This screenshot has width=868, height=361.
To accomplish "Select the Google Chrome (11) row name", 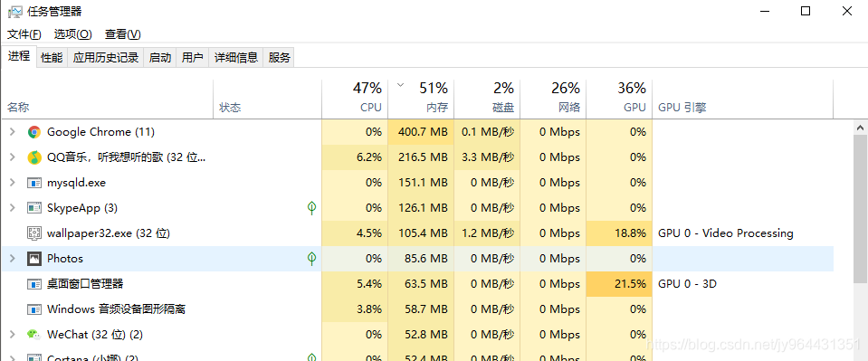I will coord(100,132).
